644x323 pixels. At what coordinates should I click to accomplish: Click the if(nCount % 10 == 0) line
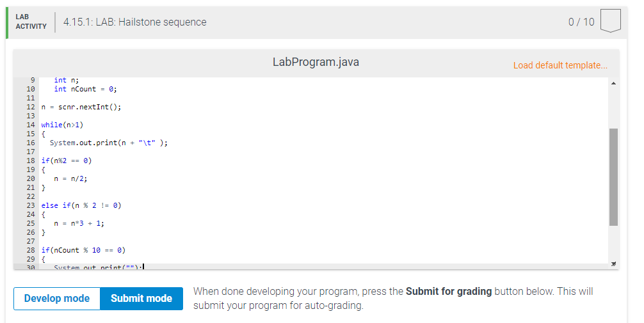83,250
